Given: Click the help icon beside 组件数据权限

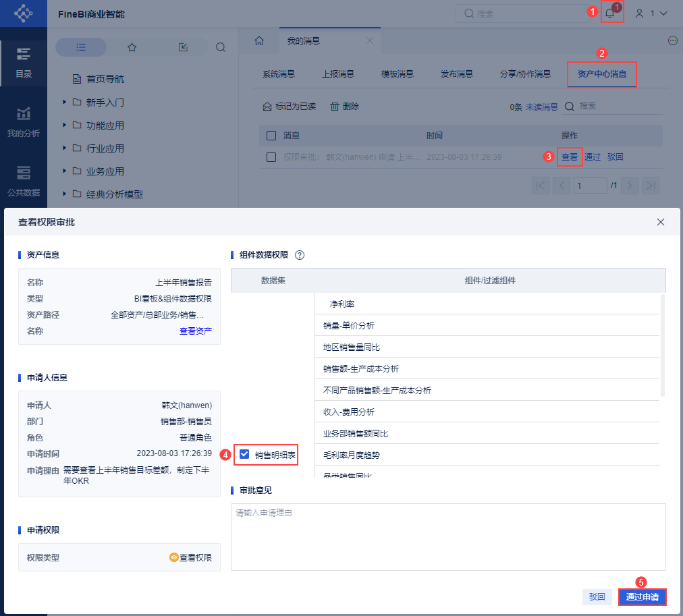Looking at the screenshot, I should [x=300, y=255].
